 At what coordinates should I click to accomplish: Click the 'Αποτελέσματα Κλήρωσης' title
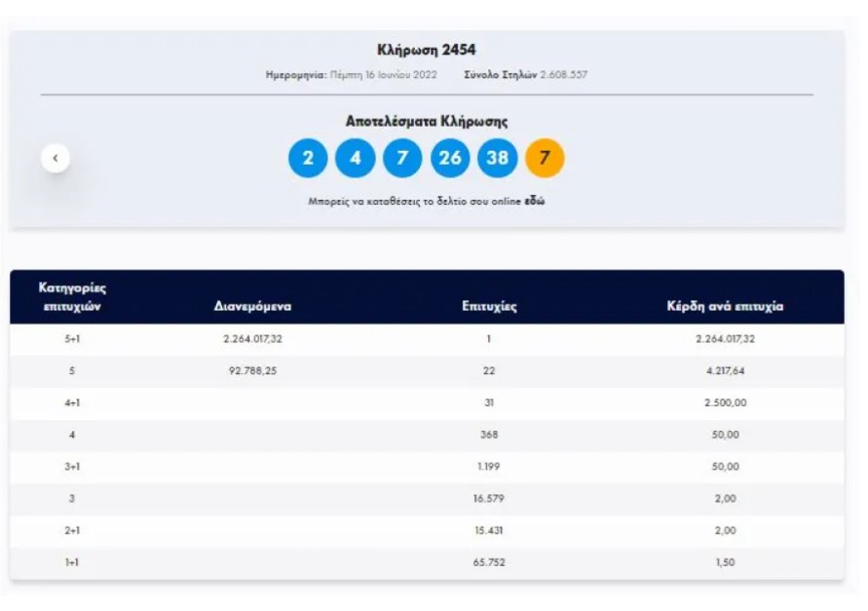click(427, 121)
